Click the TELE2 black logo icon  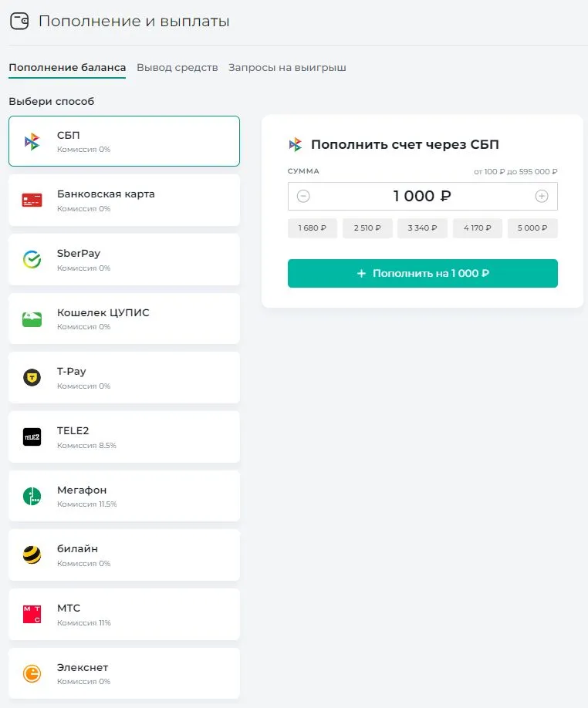pos(32,437)
